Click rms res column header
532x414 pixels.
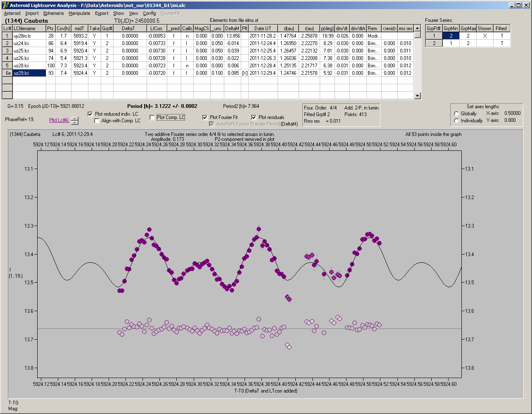pos(405,29)
